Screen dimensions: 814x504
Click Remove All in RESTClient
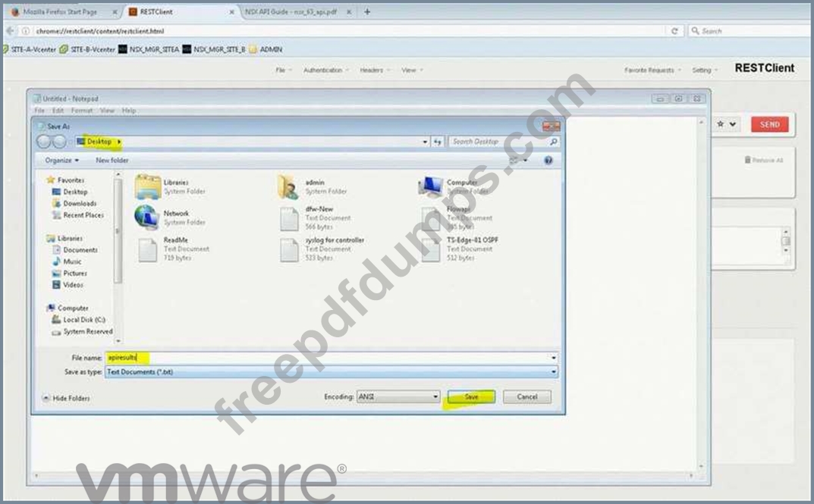point(764,160)
